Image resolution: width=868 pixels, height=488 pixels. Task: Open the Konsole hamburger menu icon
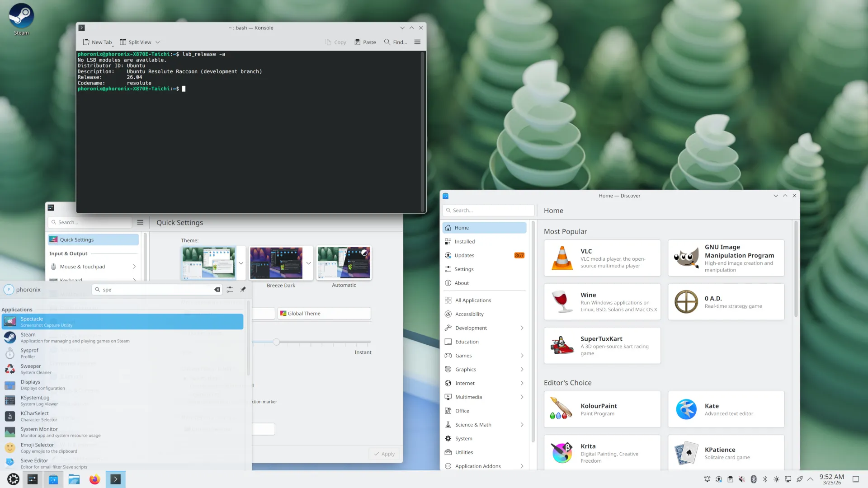(417, 42)
